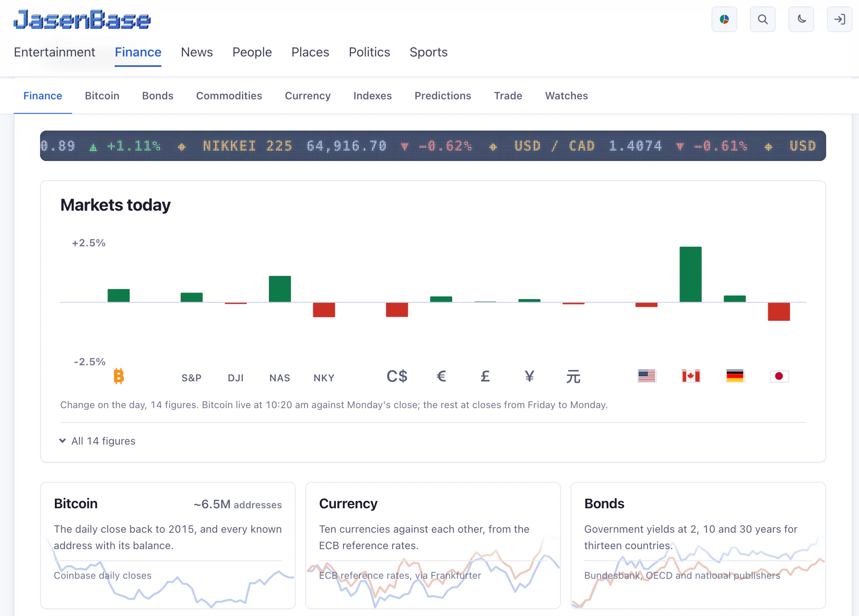Click the pie chart icon in header

(x=724, y=19)
